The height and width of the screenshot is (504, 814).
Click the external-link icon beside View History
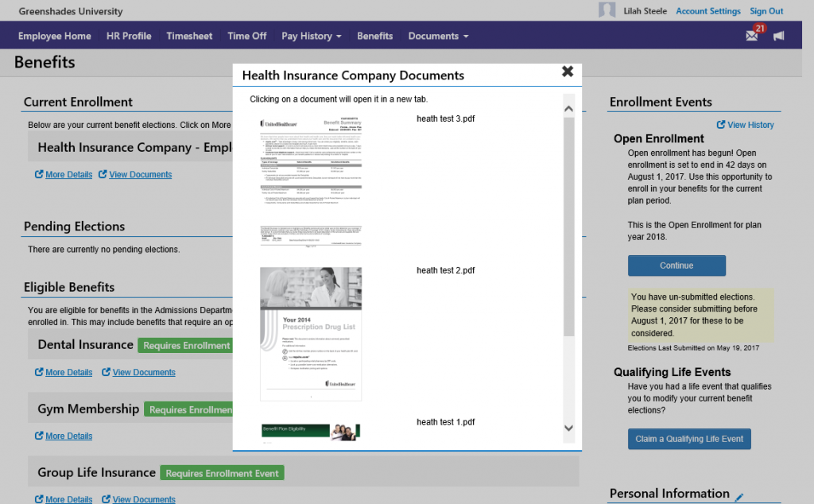pyautogui.click(x=720, y=125)
